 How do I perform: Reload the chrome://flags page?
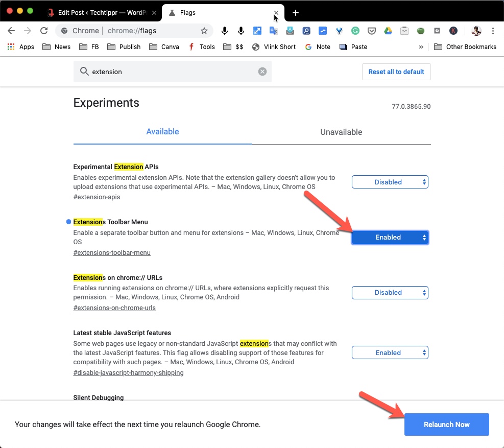(44, 31)
